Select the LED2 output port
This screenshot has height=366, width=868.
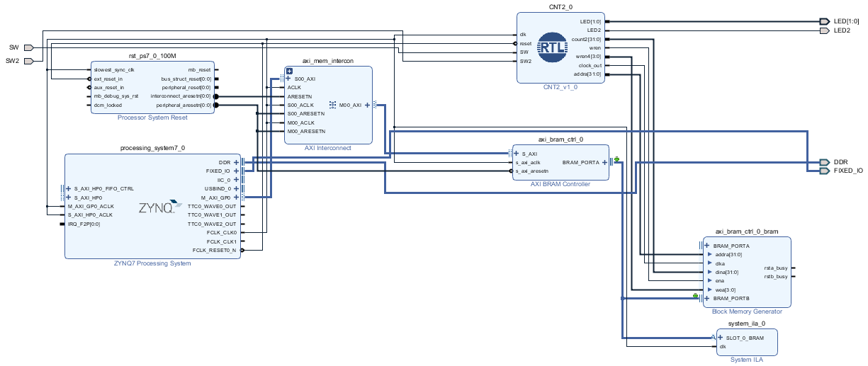824,30
